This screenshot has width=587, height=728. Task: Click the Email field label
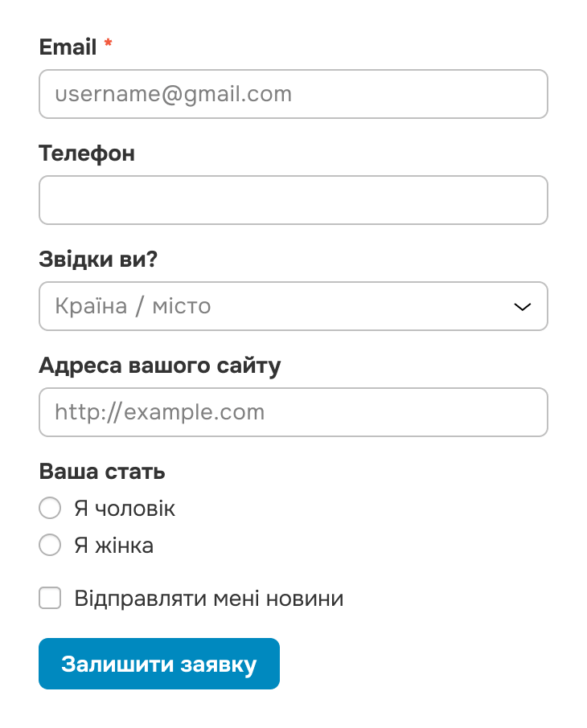[x=68, y=47]
